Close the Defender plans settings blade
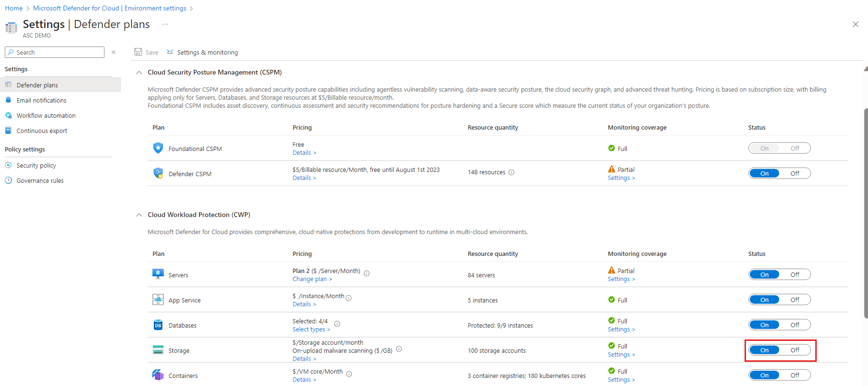This screenshot has width=868, height=386. 856,24
